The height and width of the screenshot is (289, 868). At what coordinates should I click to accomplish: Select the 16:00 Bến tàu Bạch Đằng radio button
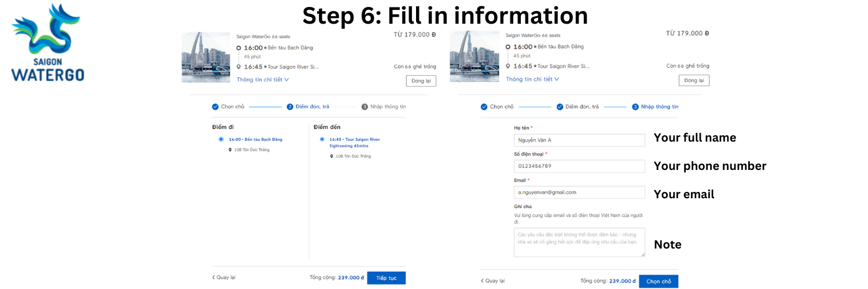221,139
